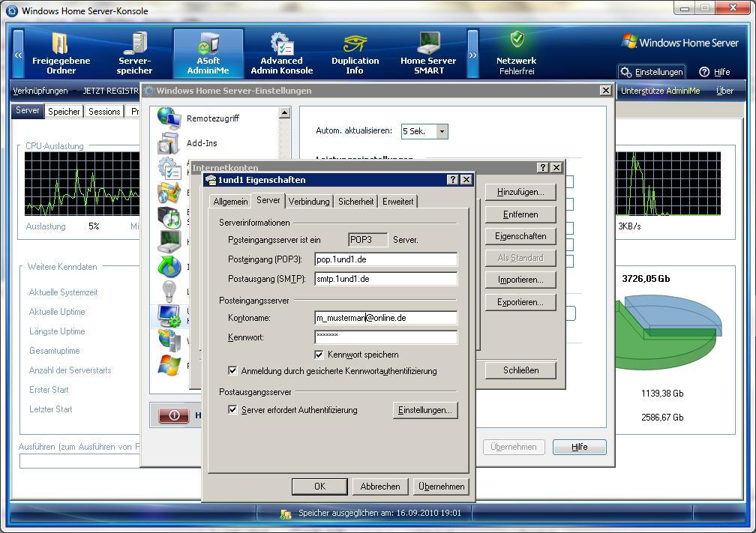Click Hinzufügen... in Internetkonten
756x533 pixels.
tap(520, 192)
